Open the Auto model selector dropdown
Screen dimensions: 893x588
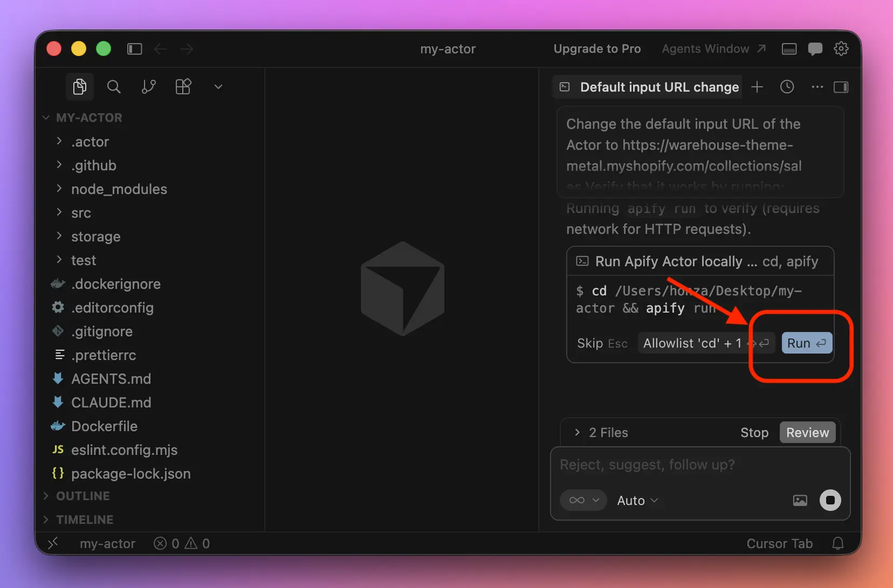pos(637,501)
